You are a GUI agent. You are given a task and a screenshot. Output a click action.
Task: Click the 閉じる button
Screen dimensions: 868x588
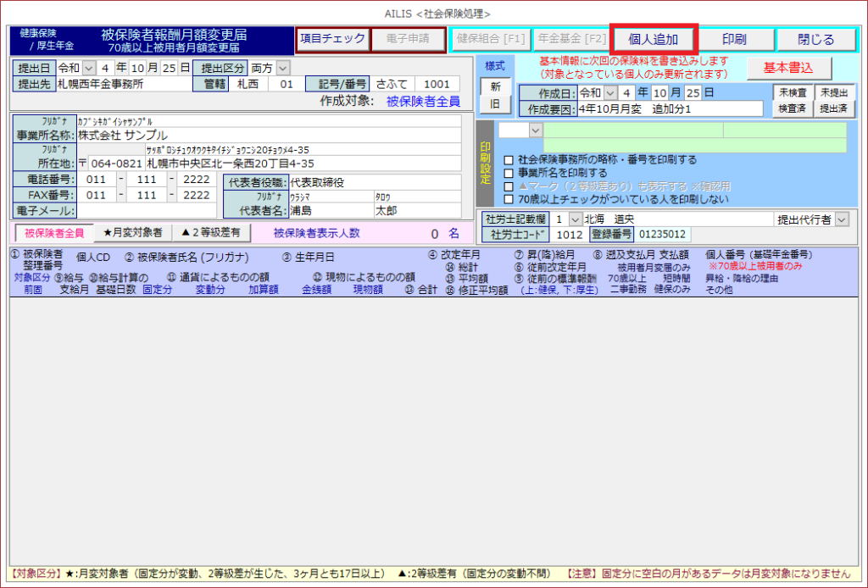(816, 39)
